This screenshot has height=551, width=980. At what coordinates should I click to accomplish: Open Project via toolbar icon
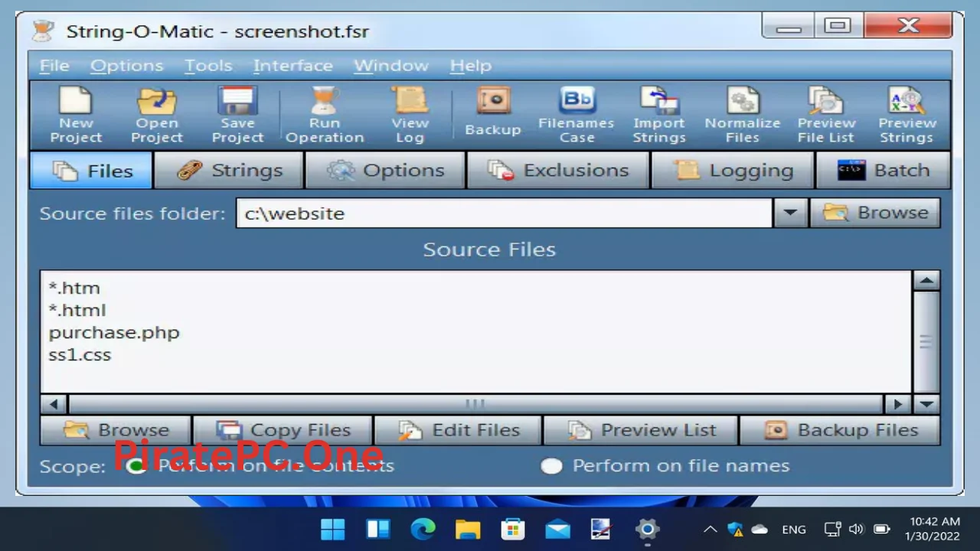click(x=156, y=115)
